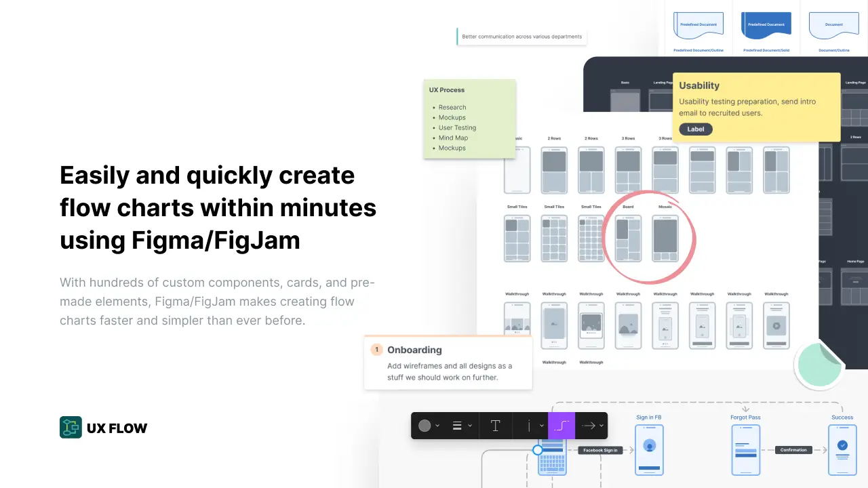Select the Text tool in the dark toolbar
Viewport: 868px width, 488px height.
pos(496,426)
